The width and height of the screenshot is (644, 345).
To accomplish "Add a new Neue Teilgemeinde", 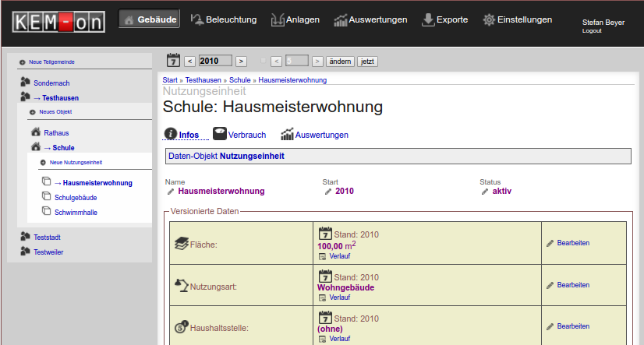I will coord(51,62).
